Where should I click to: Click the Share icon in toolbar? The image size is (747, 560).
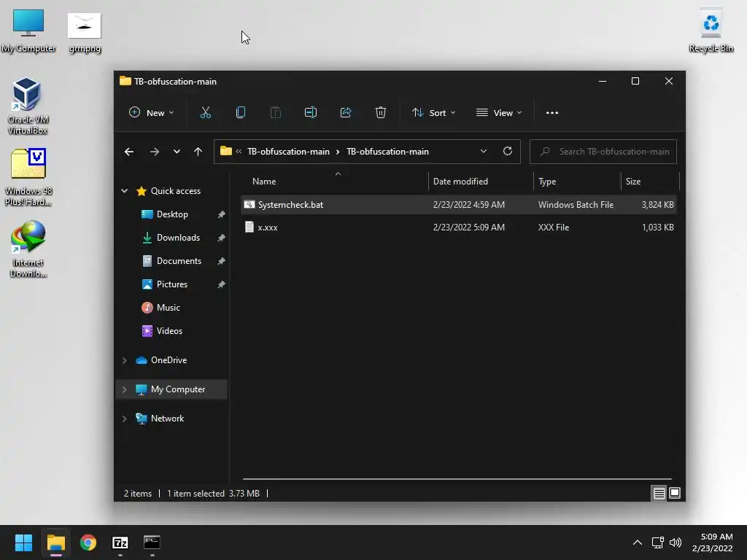pos(345,113)
